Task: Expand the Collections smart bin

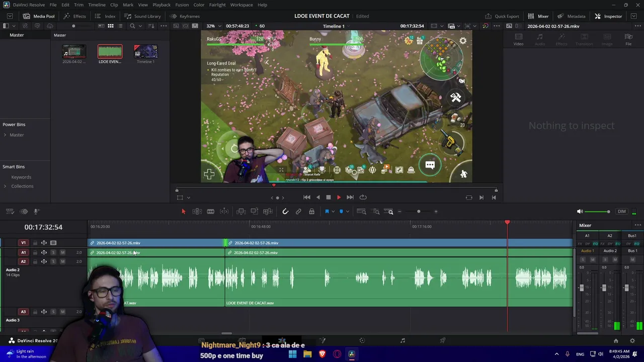Action: (5, 186)
